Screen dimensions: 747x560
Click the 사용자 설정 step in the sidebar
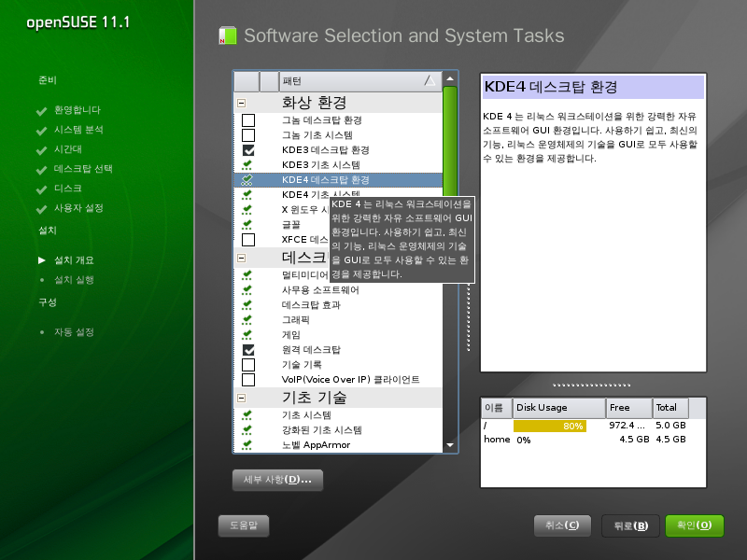(x=78, y=208)
